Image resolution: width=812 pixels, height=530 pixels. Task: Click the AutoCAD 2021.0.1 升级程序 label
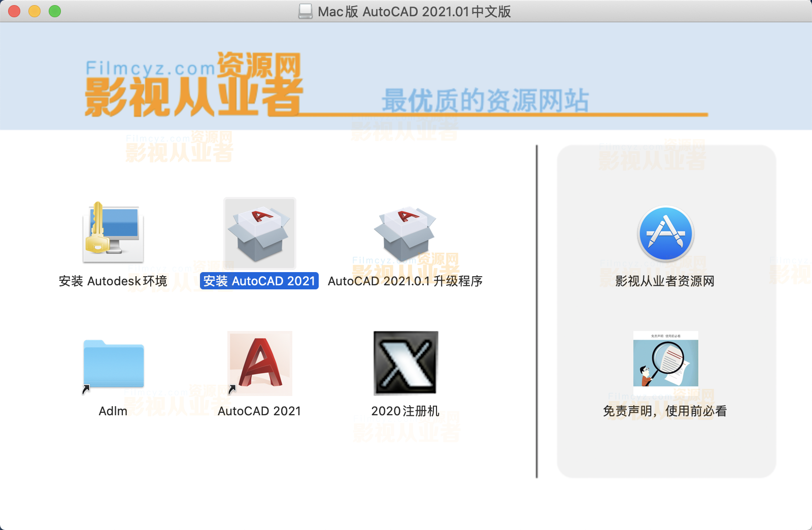[x=405, y=281]
